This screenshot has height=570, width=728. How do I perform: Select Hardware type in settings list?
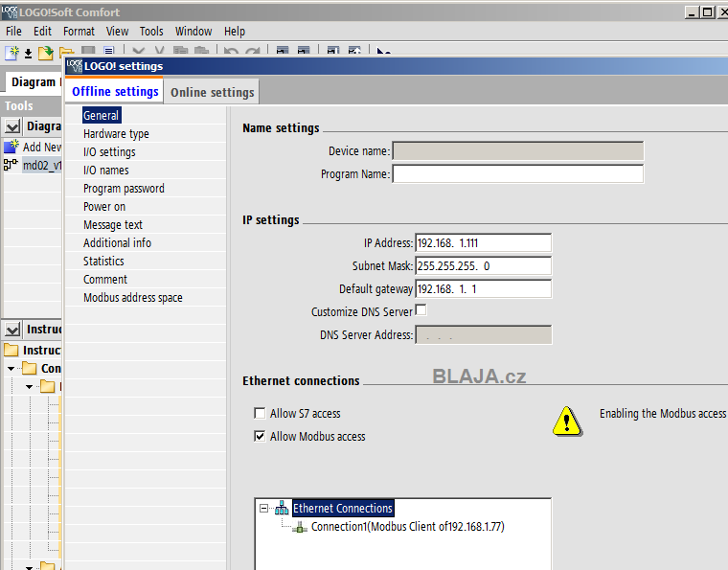click(x=116, y=134)
